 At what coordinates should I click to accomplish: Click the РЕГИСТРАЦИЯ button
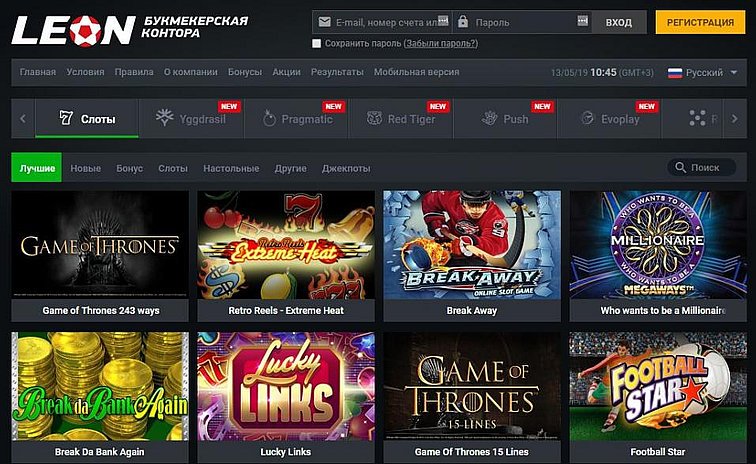[x=700, y=22]
